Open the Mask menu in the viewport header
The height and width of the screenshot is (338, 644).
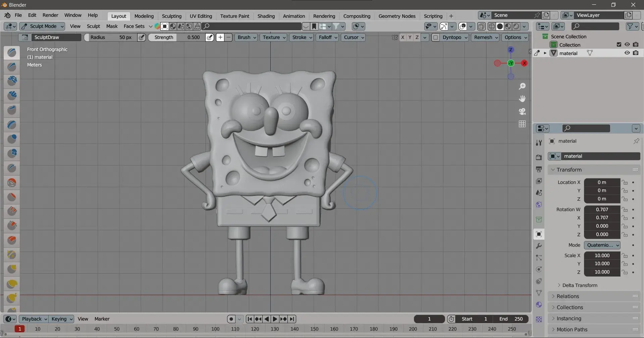tap(112, 26)
